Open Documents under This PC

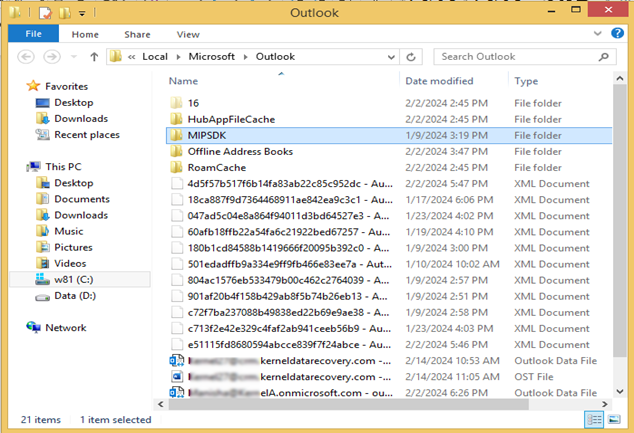82,199
